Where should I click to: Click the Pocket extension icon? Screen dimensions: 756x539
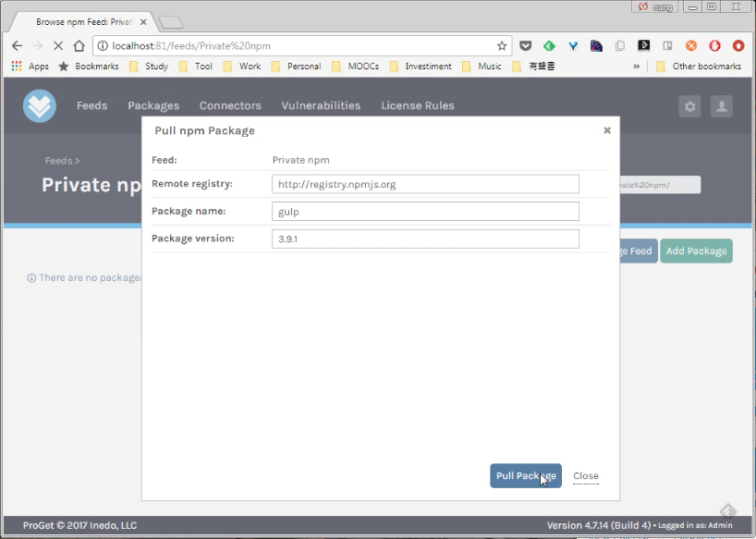click(526, 46)
